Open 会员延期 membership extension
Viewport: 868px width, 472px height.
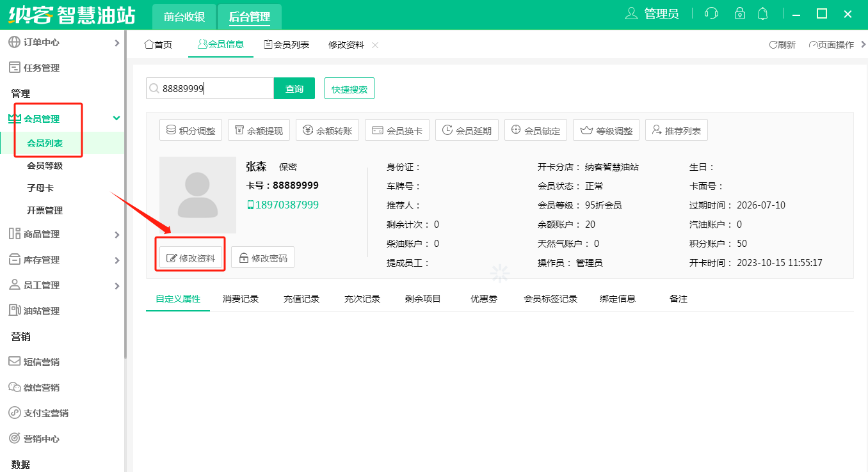[467, 130]
